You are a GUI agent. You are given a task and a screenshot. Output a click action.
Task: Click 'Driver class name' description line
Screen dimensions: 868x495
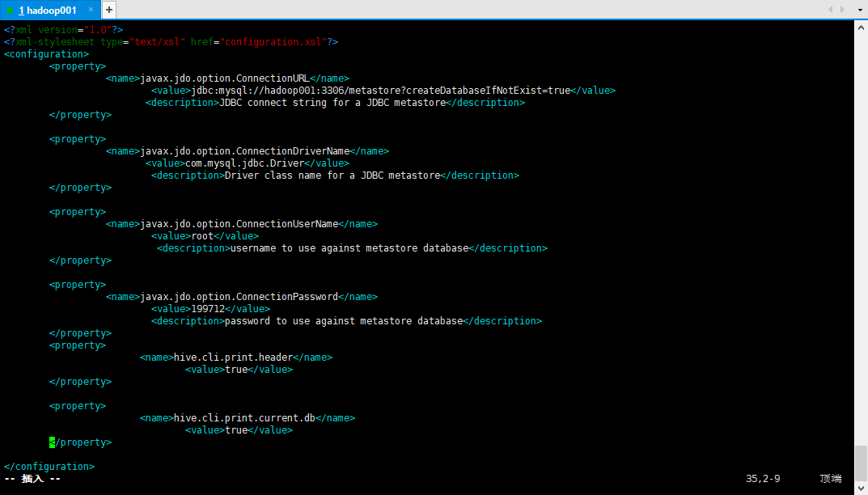coord(335,176)
